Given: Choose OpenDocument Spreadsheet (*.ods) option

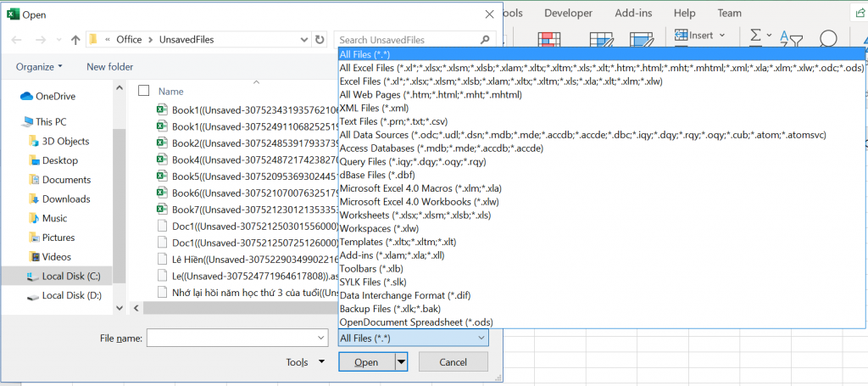Looking at the screenshot, I should [x=601, y=322].
